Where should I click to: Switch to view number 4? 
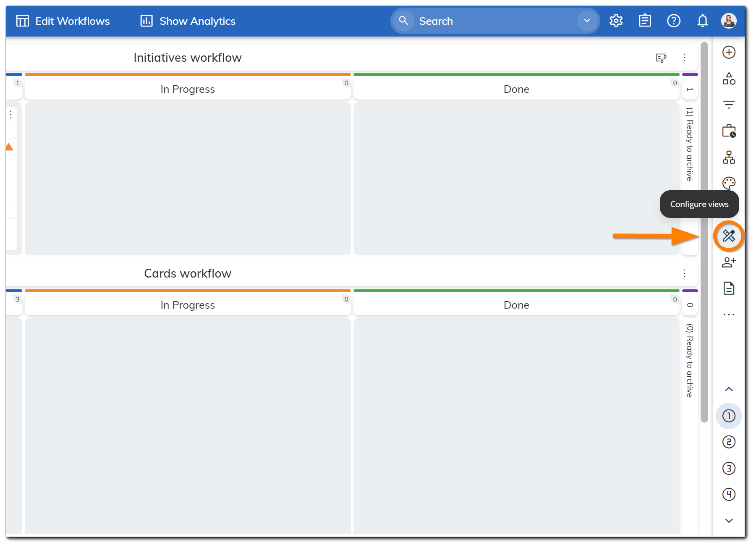point(729,494)
